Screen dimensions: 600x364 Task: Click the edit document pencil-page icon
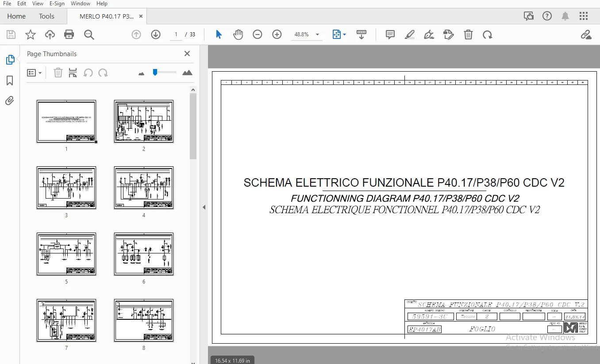(449, 34)
